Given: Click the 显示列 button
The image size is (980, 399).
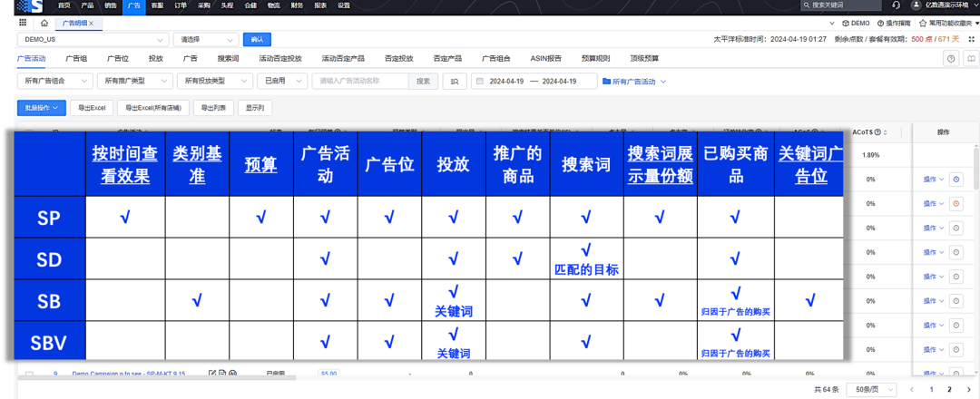Looking at the screenshot, I should 255,108.
